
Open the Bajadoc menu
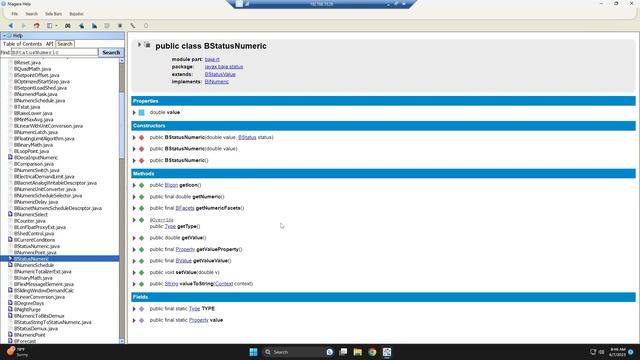pyautogui.click(x=76, y=14)
